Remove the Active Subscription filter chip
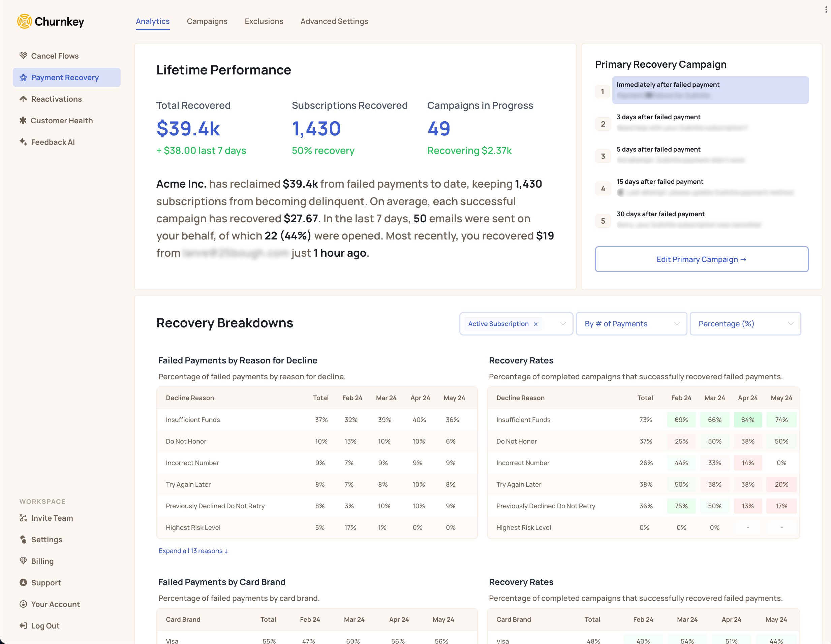Image resolution: width=831 pixels, height=644 pixels. point(535,324)
